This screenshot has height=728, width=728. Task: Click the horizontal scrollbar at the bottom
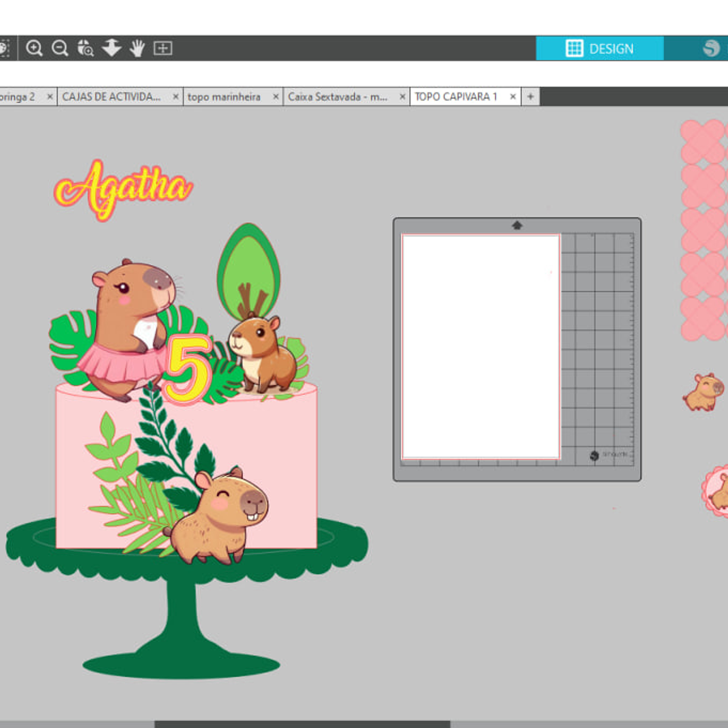pyautogui.click(x=302, y=724)
